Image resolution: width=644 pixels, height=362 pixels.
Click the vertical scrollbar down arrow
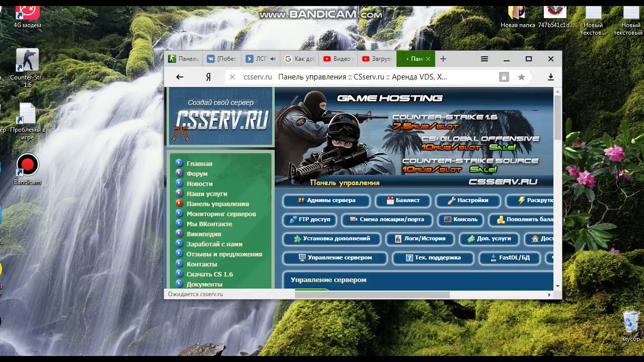pyautogui.click(x=557, y=286)
